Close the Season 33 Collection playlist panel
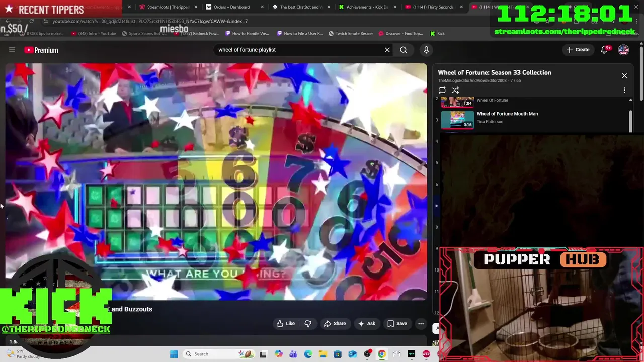Screen dimensions: 644x362 click(x=624, y=75)
